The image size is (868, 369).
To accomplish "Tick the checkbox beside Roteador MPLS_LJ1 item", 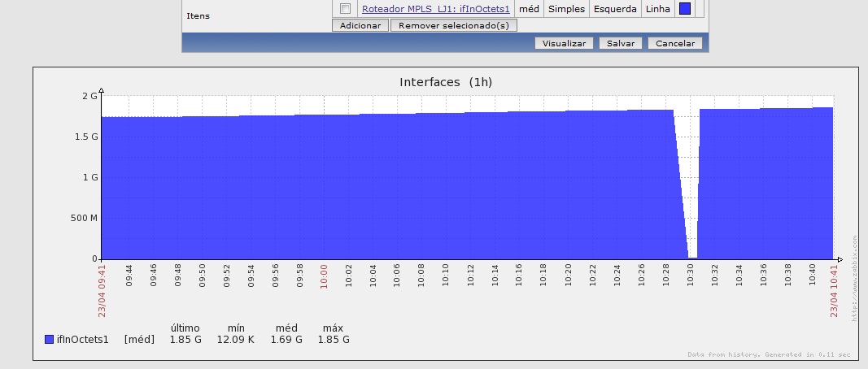I will 346,9.
